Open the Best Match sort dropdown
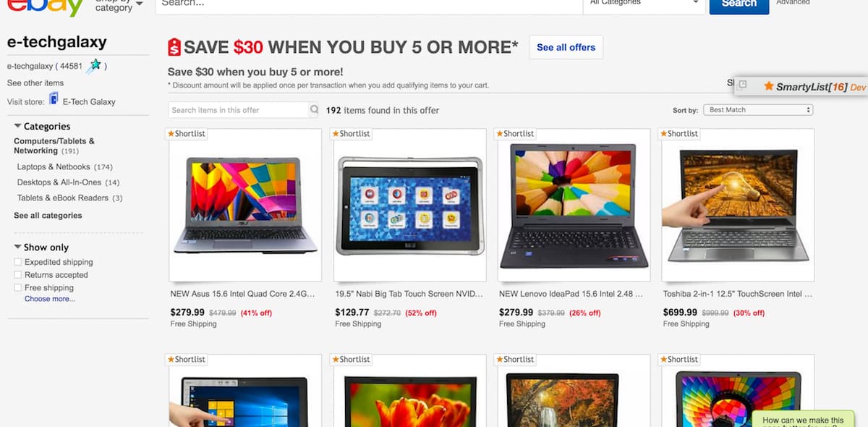Image resolution: width=868 pixels, height=427 pixels. click(x=759, y=110)
